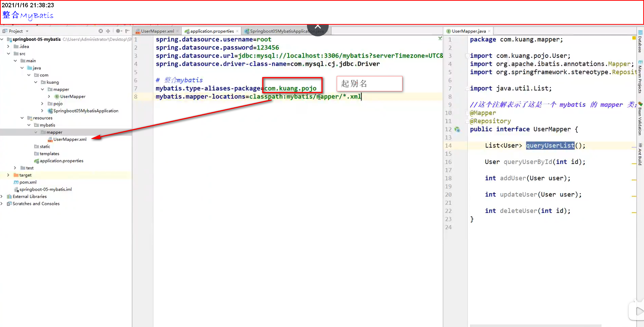The width and height of the screenshot is (644, 327).
Task: Click the spring.datasource.password line
Action: pos(217,48)
